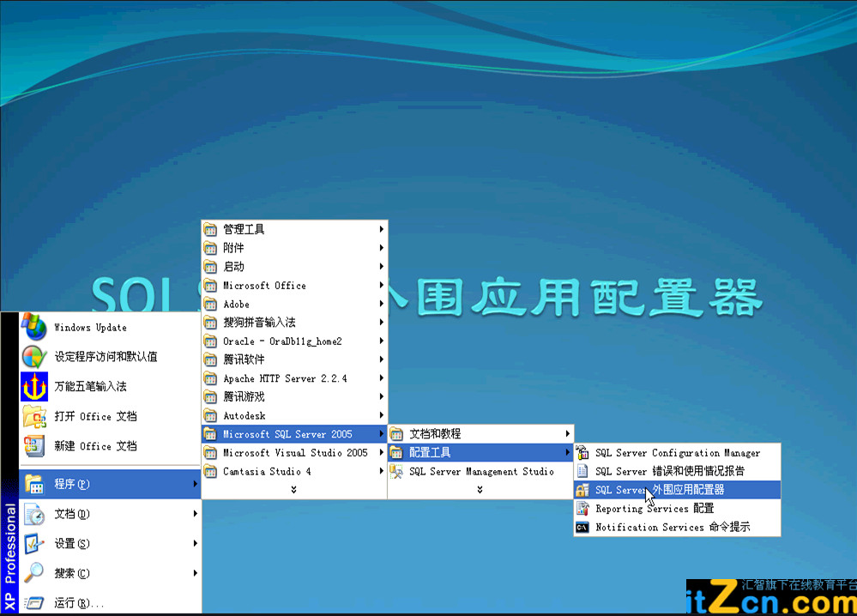Screen dimensions: 857x616
Task: Open Apache HTTP Server 2.2.4 entry
Action: [294, 378]
